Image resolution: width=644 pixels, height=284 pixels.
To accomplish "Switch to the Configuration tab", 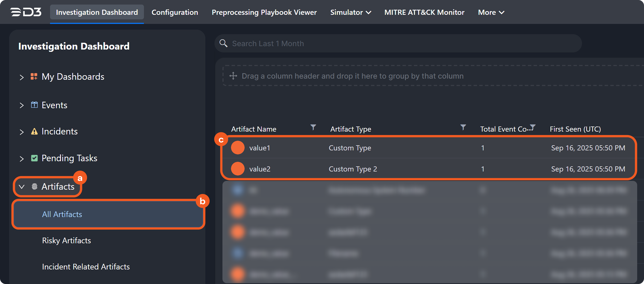I will [x=175, y=12].
